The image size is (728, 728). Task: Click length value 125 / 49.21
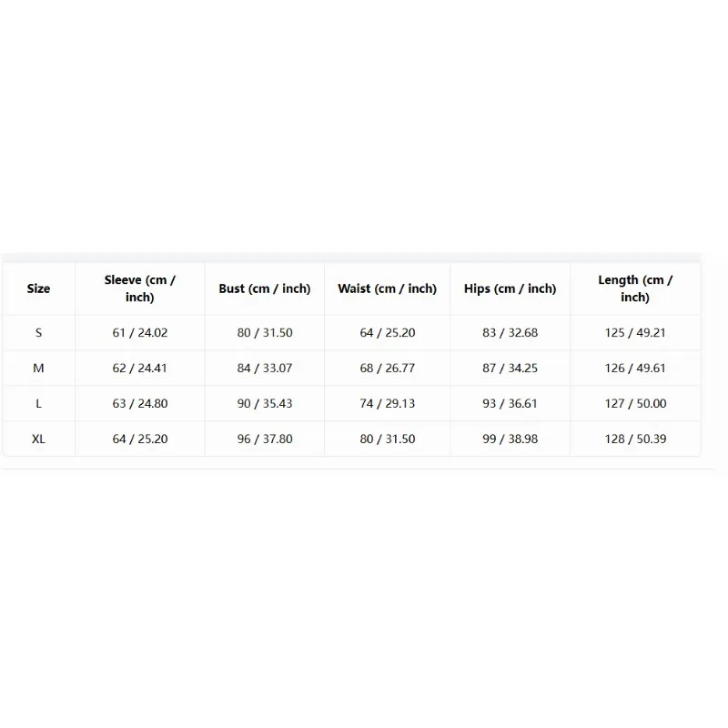[635, 333]
